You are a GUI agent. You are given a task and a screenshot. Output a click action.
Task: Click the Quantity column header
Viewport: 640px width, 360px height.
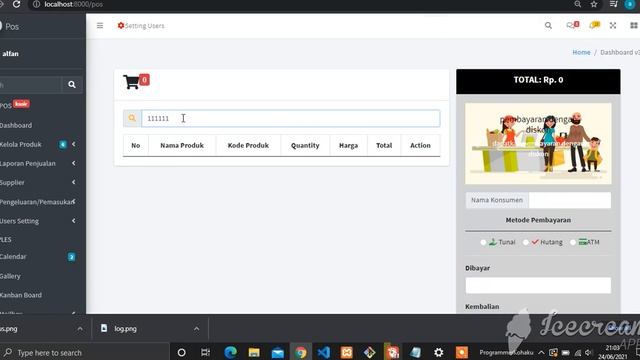(x=305, y=145)
